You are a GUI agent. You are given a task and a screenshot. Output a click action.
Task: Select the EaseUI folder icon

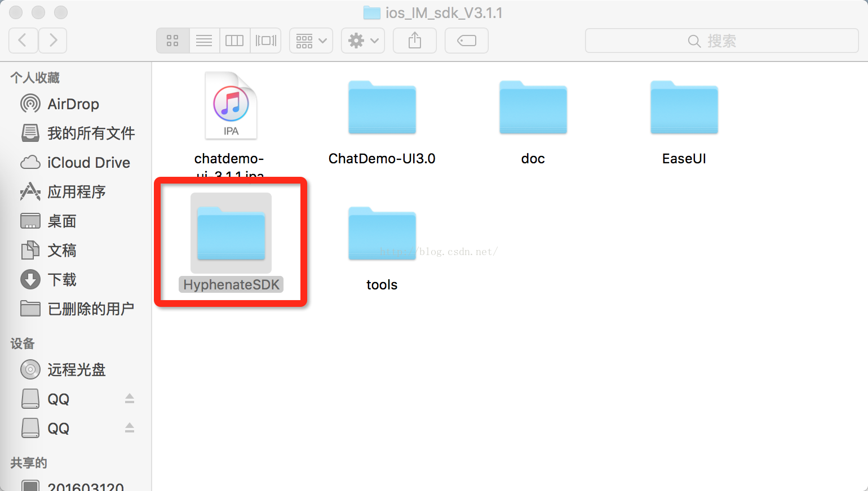(684, 107)
